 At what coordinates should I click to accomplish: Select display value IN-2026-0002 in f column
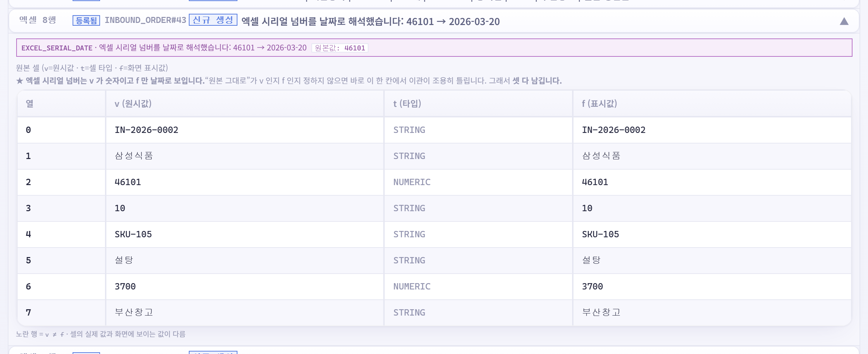tap(614, 130)
